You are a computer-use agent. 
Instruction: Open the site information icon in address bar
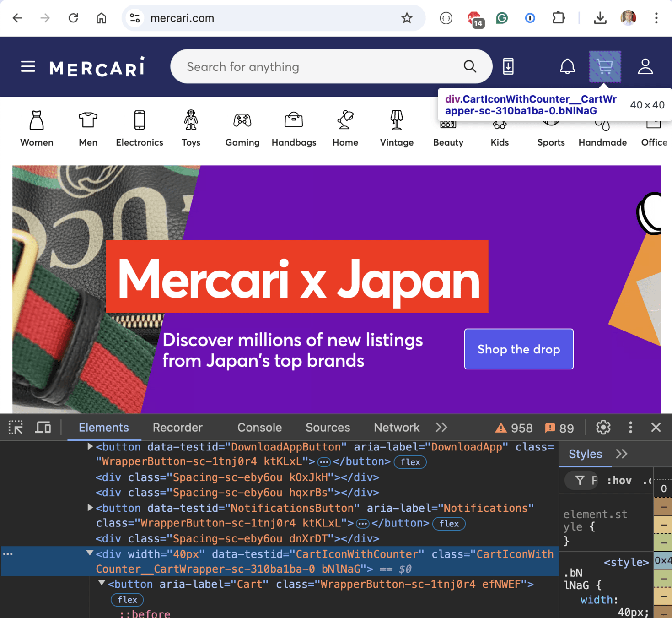tap(135, 18)
